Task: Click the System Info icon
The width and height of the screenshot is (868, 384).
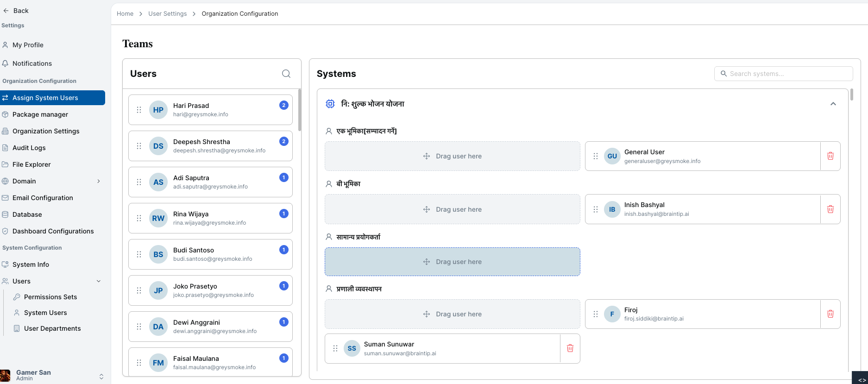Action: tap(5, 264)
